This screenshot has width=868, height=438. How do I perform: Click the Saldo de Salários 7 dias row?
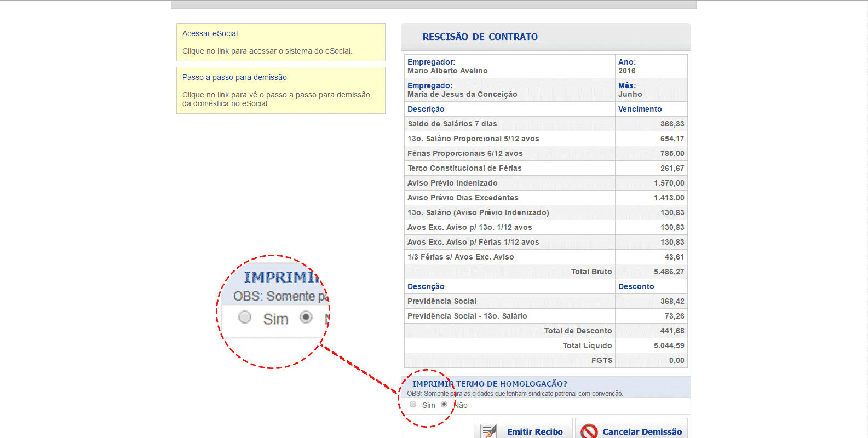click(x=545, y=124)
